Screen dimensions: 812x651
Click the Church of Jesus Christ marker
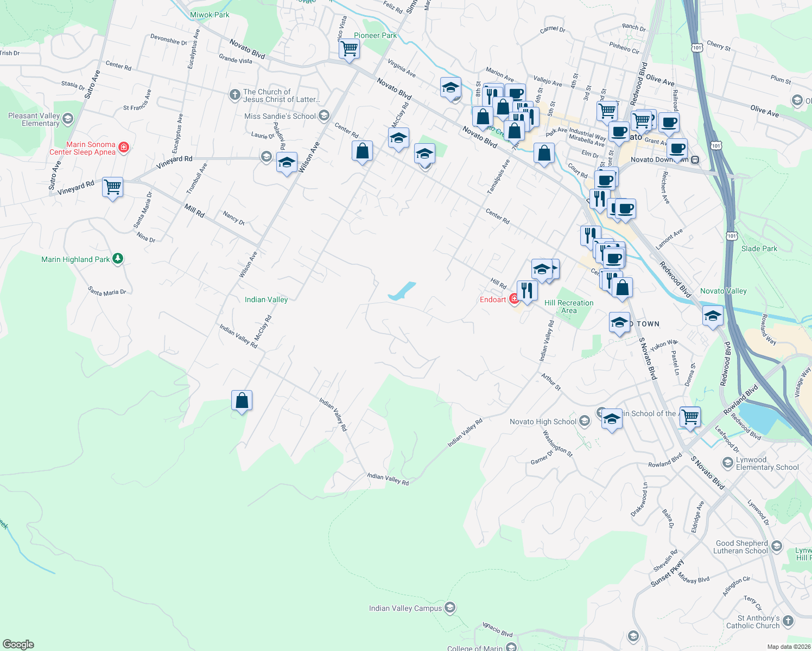tap(235, 94)
